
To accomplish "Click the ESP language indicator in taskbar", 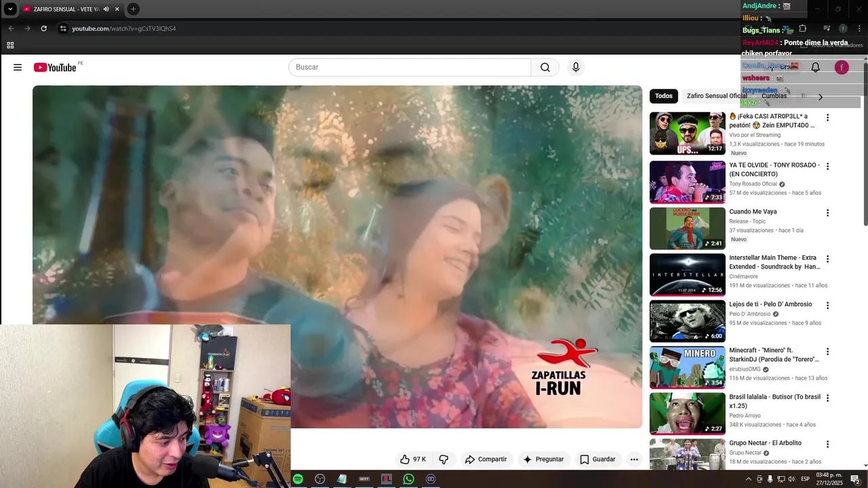I will (806, 479).
